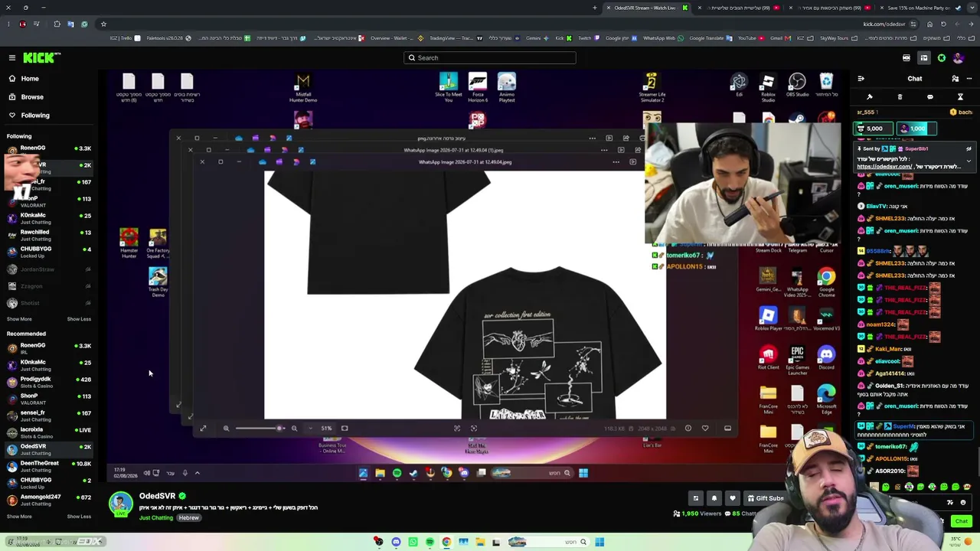Click the Discord desktop icon in stream
The image size is (980, 551).
click(x=826, y=357)
